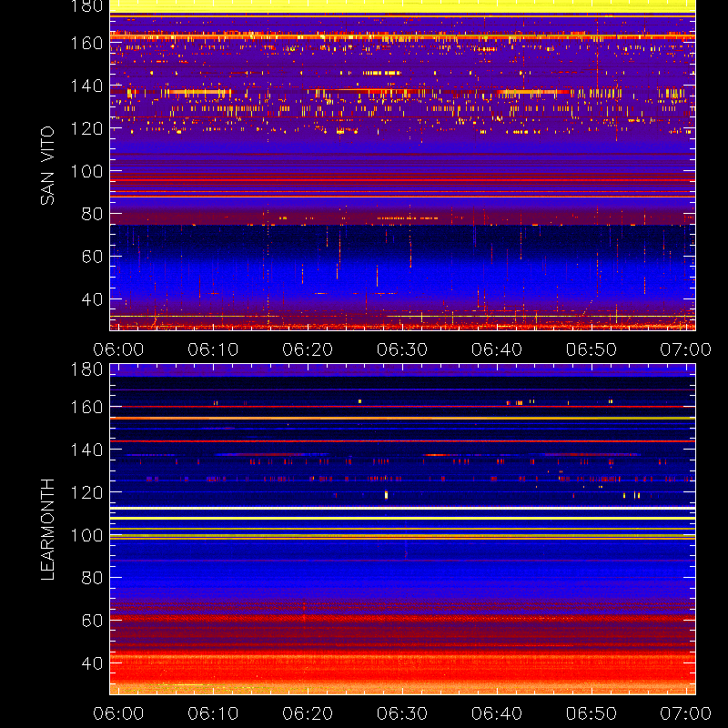Click 06:10 time label under SAN VITO plot
Screen dimensions: 728x728
click(213, 349)
